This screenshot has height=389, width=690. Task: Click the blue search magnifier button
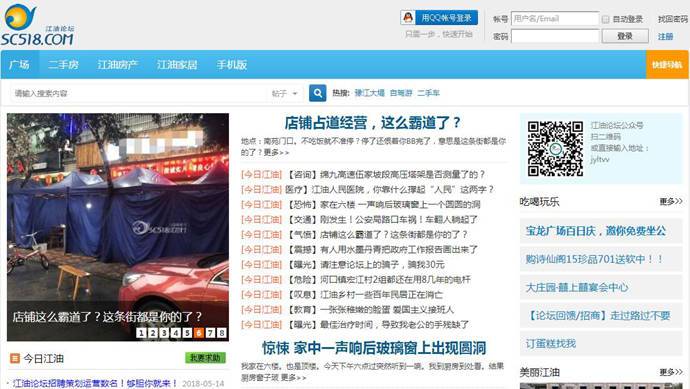pos(318,93)
